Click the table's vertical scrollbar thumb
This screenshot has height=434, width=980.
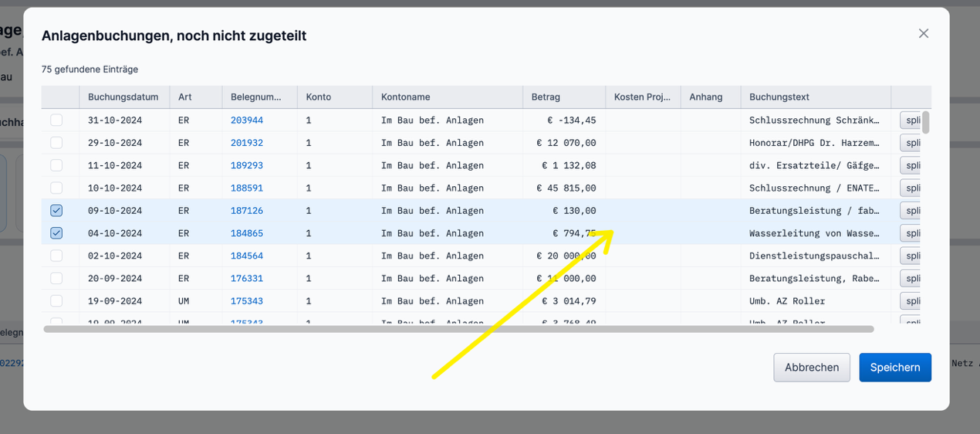(926, 122)
